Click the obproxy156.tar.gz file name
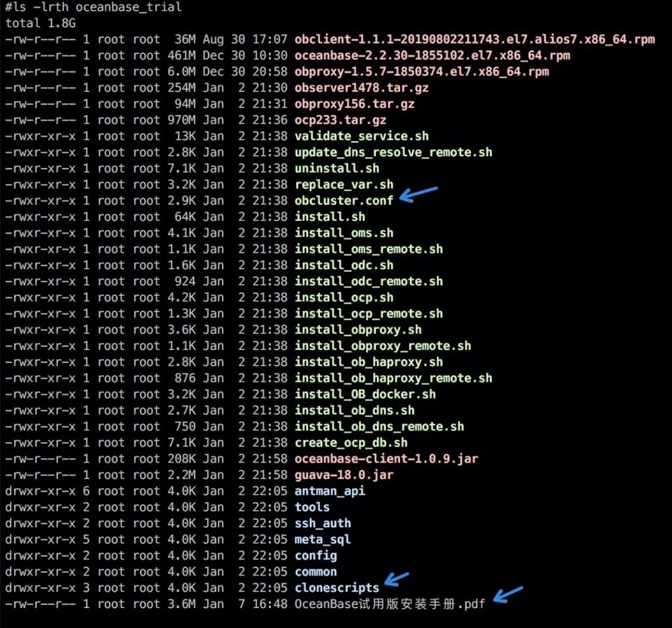672x628 pixels. (x=355, y=104)
